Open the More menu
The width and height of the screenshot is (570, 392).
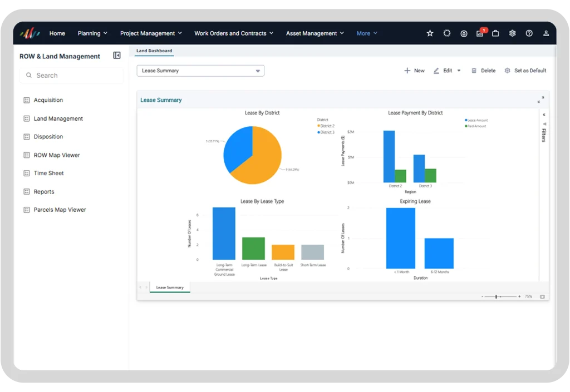[367, 33]
